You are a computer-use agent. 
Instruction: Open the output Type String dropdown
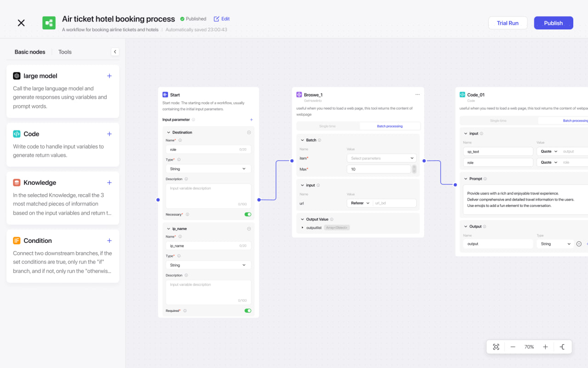[555, 244]
